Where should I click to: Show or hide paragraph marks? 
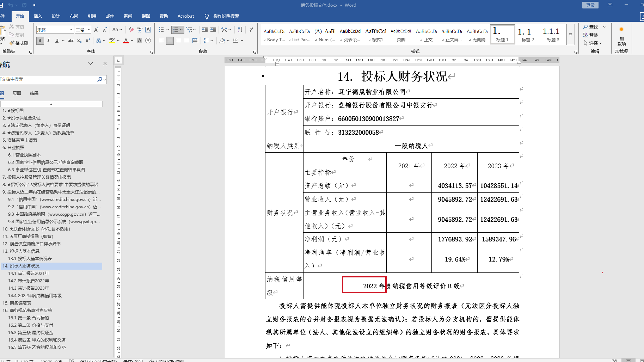(x=251, y=30)
